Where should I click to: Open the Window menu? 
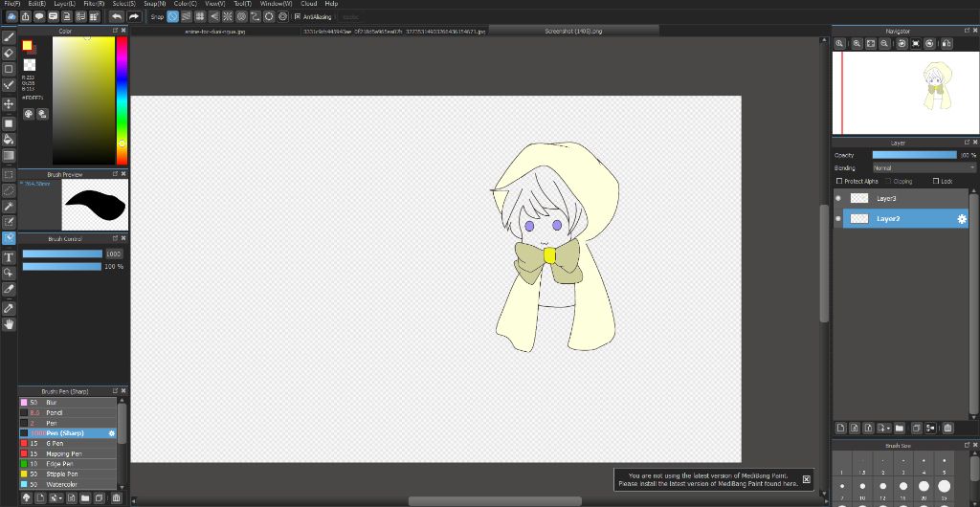click(276, 4)
